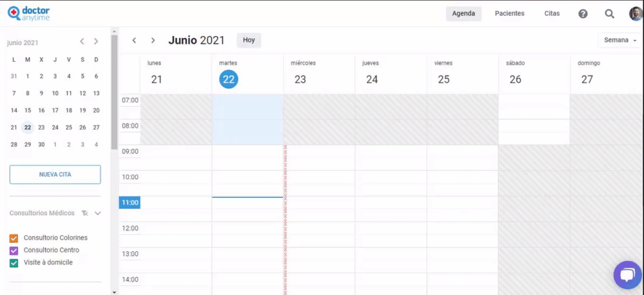Click the junio 2021 mini calendar title

[23, 43]
